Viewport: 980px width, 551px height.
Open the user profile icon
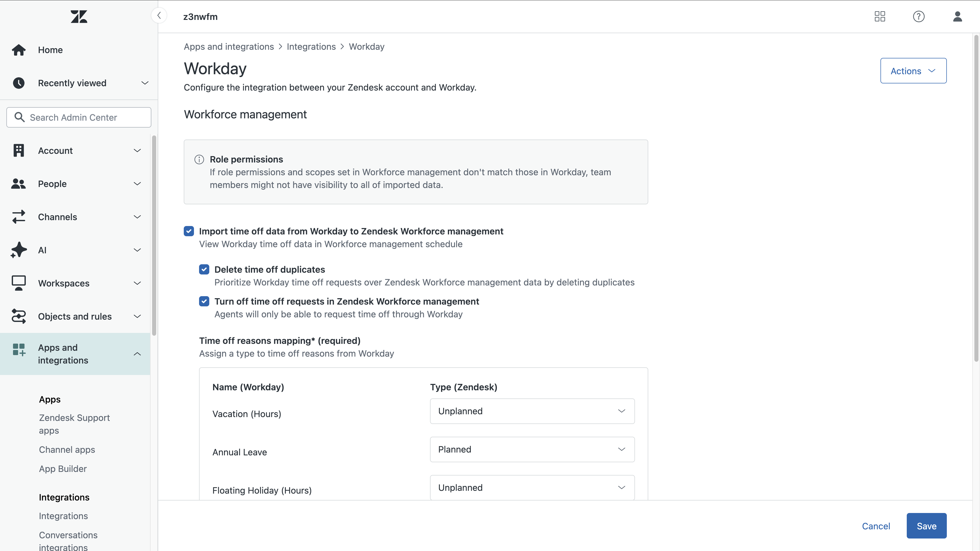[957, 16]
